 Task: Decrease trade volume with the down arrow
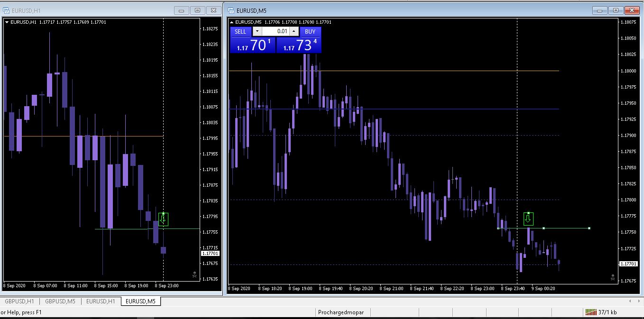257,31
